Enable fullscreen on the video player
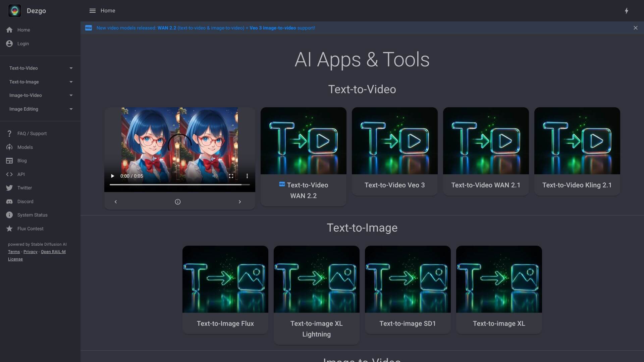 (231, 176)
